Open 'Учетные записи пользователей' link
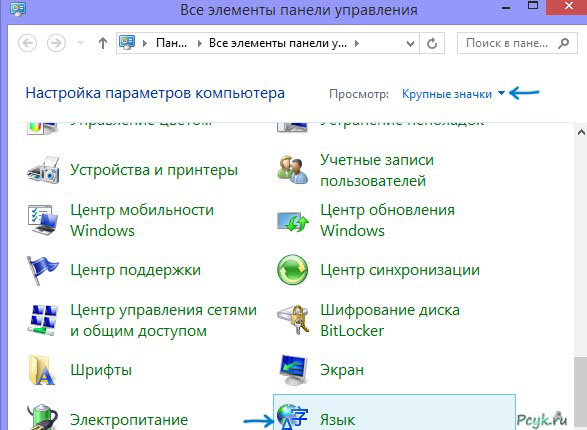This screenshot has width=587, height=430. pos(377,170)
